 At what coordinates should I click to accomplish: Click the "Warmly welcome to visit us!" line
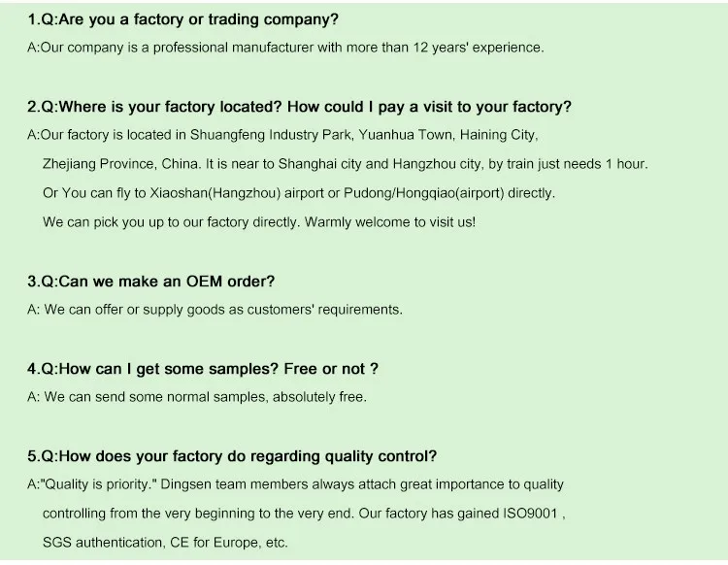pos(259,222)
